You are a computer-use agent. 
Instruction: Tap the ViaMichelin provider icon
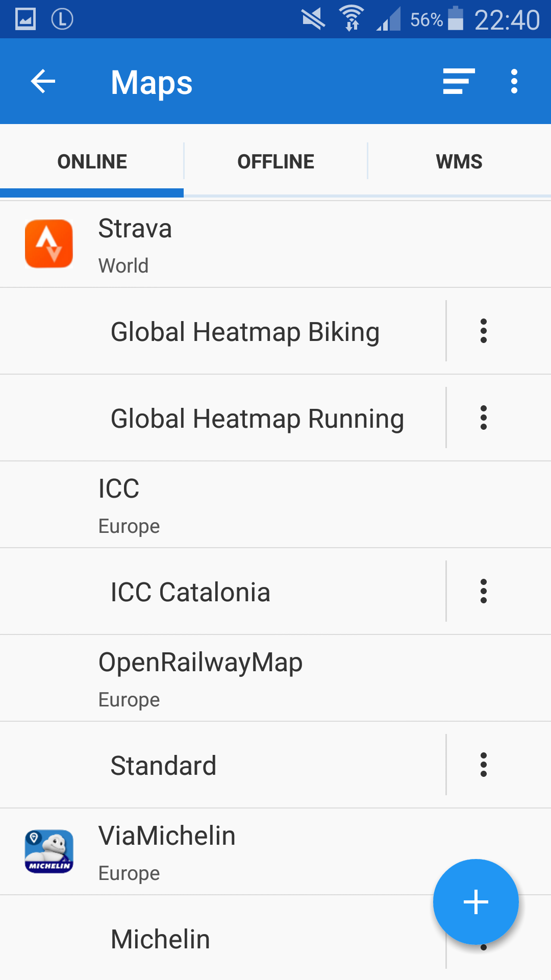pos(49,851)
